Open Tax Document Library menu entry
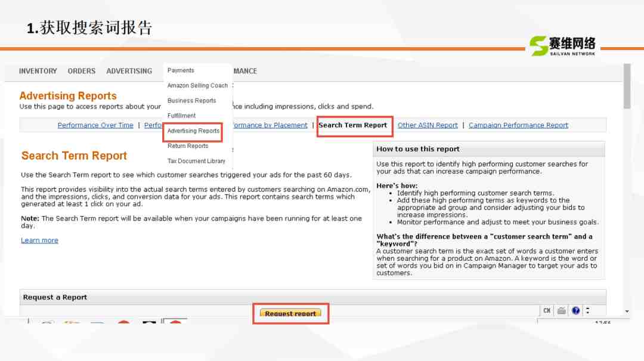 pos(196,161)
